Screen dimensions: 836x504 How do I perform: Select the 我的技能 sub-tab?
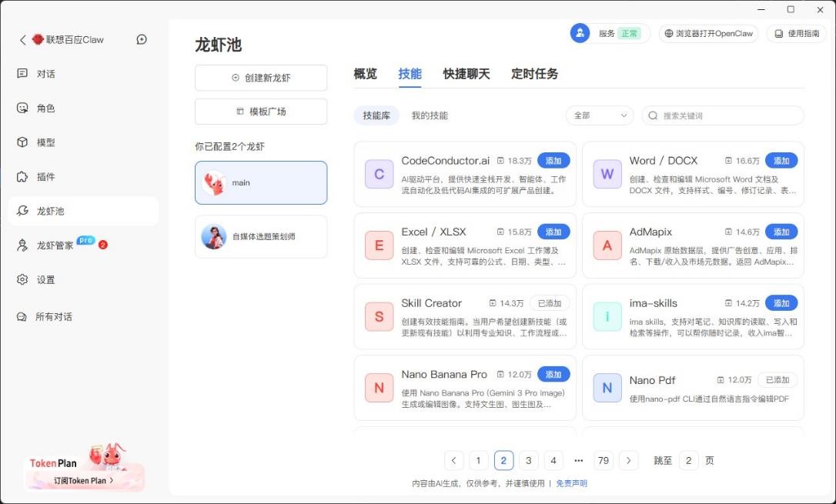(430, 115)
